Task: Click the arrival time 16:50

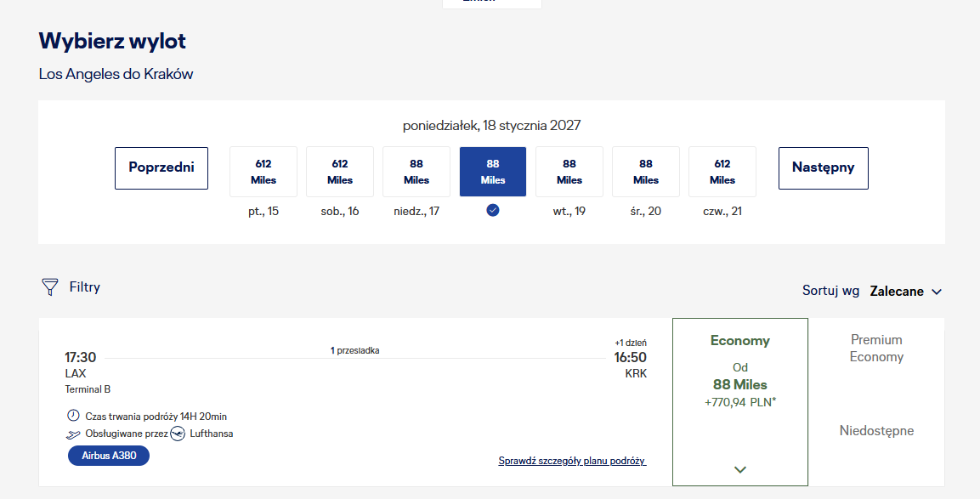Action: point(630,357)
